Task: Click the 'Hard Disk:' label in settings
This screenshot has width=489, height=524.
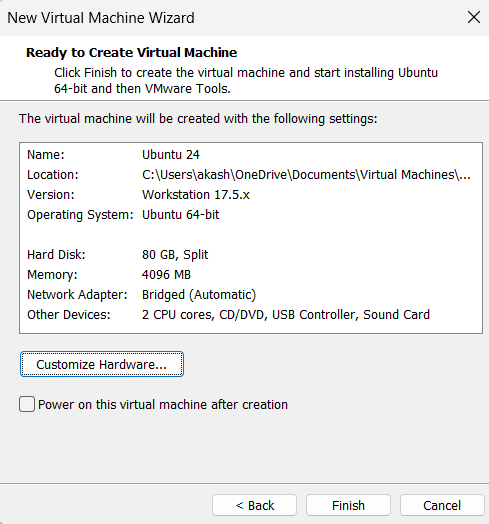Action: pos(56,255)
